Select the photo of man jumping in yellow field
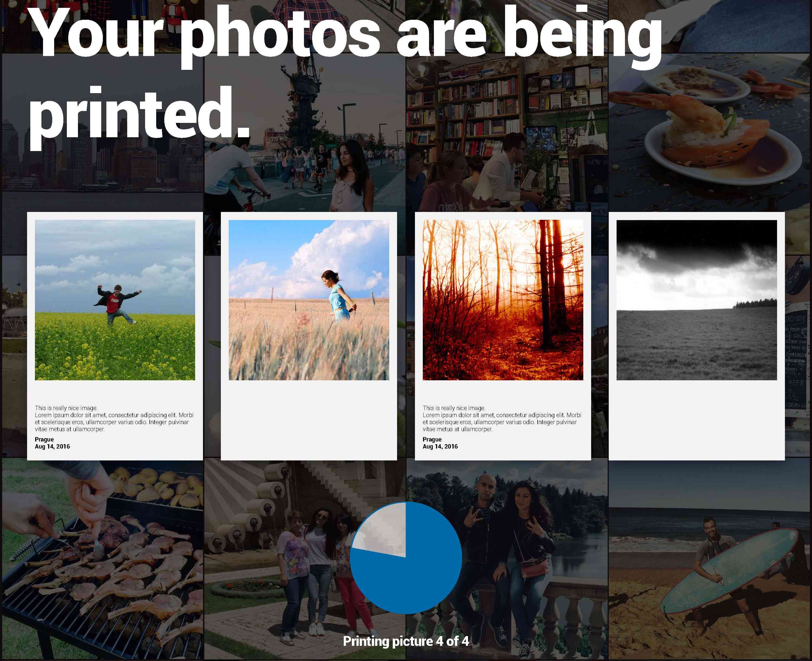Image resolution: width=812 pixels, height=661 pixels. click(x=115, y=300)
